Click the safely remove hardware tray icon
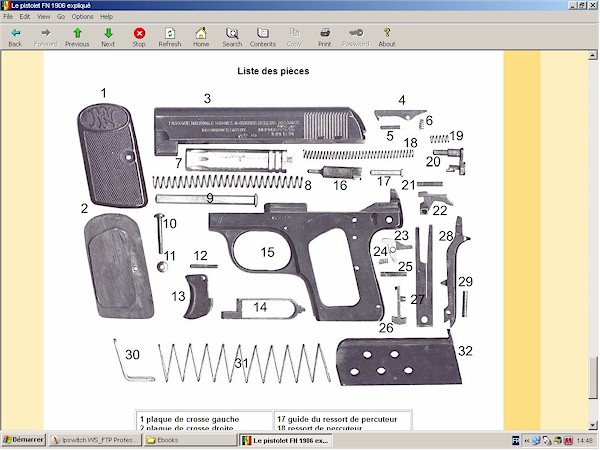This screenshot has height=450, width=600. pos(547,441)
